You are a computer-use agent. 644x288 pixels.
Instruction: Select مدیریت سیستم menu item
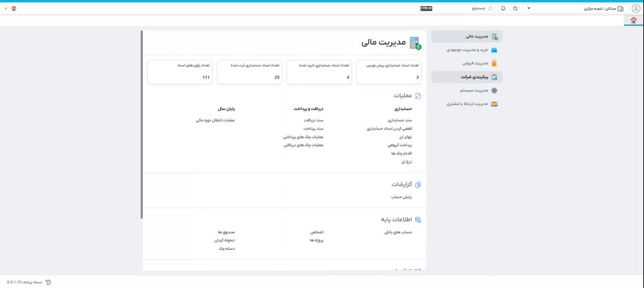click(x=467, y=91)
